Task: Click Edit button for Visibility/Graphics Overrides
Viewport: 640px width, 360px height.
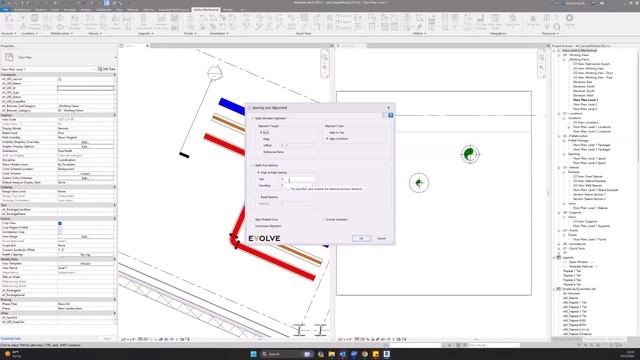Action: tap(85, 142)
